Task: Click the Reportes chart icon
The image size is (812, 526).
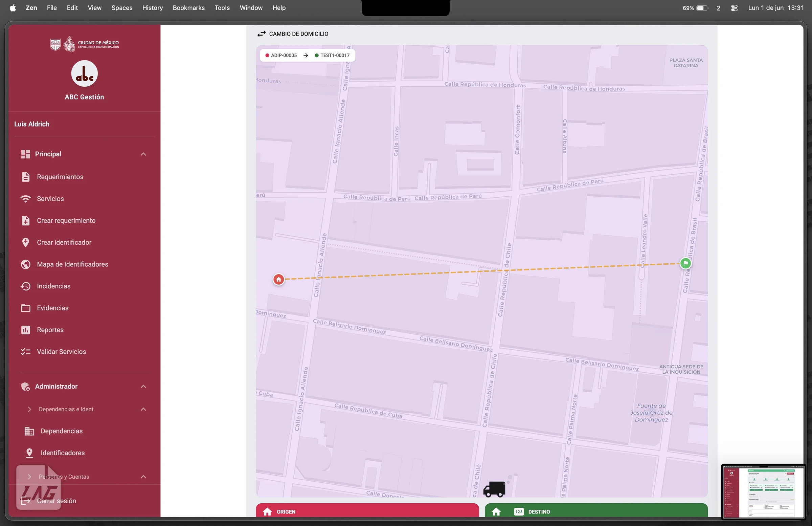Action: click(x=26, y=330)
